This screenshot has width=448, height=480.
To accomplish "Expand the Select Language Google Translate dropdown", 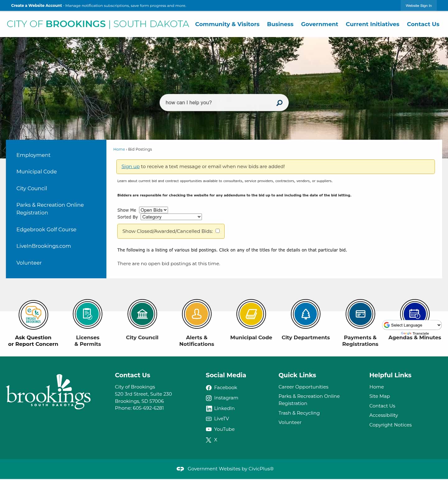I will (411, 325).
